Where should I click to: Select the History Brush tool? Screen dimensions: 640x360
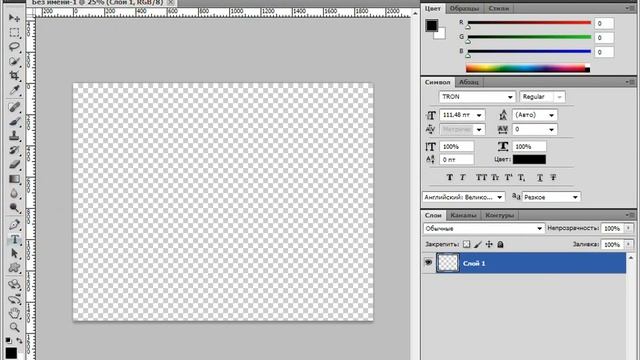coord(14,150)
